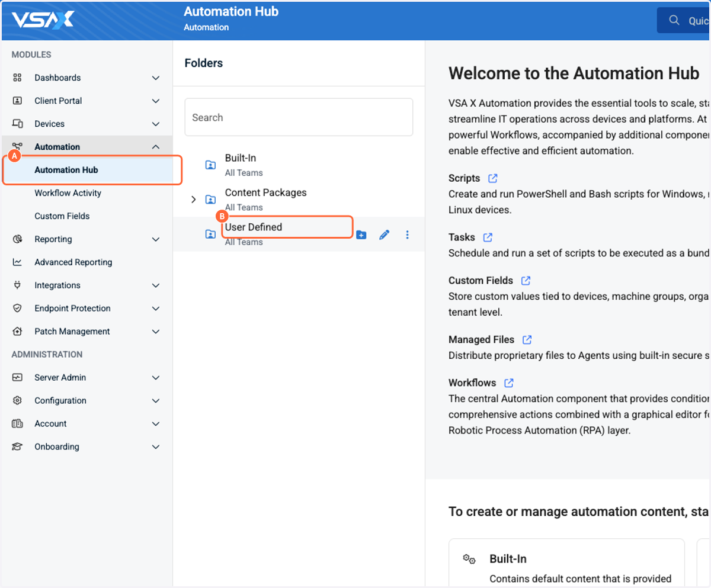The image size is (711, 588).
Task: Click Built-In card gears icon
Action: 469,559
